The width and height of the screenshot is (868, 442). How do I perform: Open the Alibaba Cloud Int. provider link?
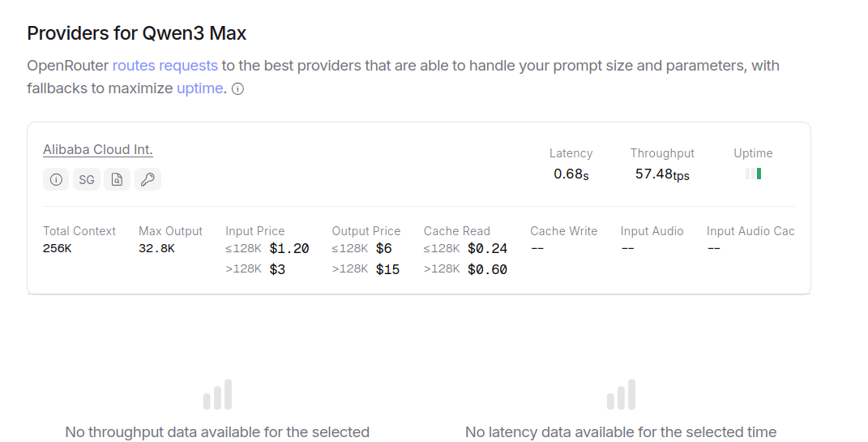click(x=98, y=149)
